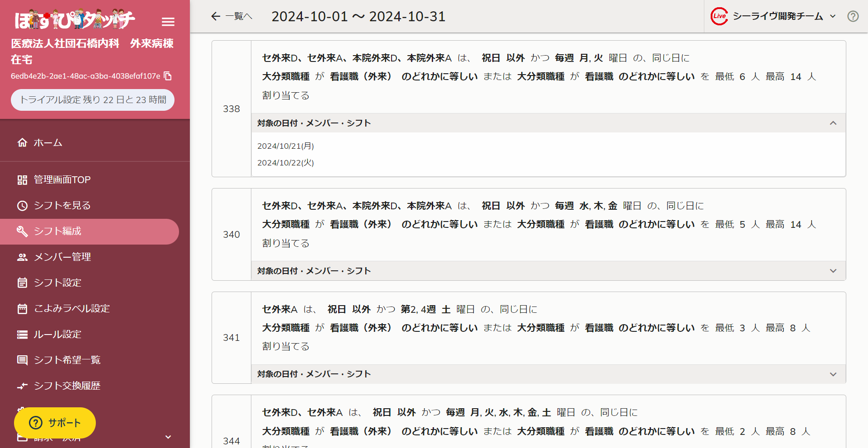Expand the bottom sidebar menu chevron
The height and width of the screenshot is (448, 868).
(168, 437)
